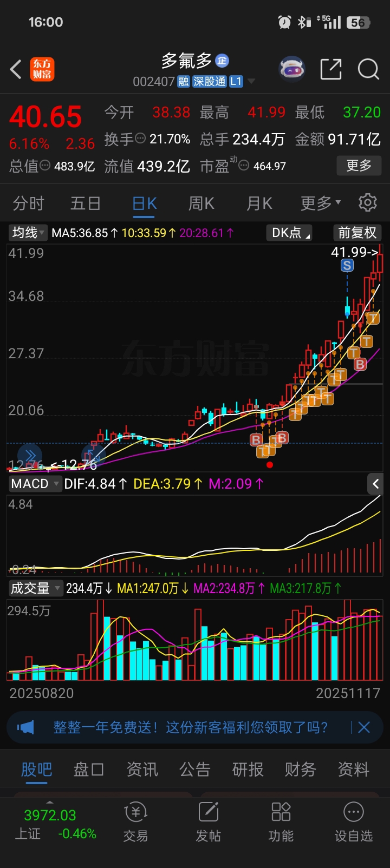This screenshot has height=868, width=390.
Task: Tap the 正 verified badge by stock name
Action: coord(222,61)
